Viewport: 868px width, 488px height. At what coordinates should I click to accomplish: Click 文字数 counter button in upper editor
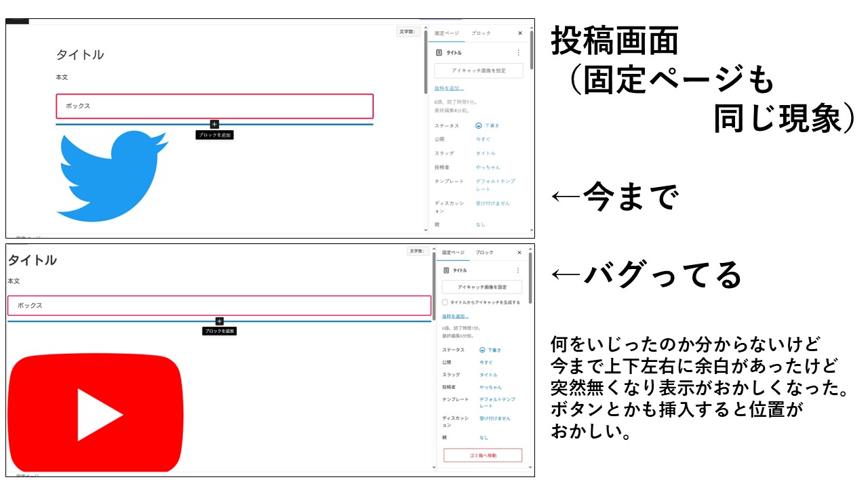[407, 31]
